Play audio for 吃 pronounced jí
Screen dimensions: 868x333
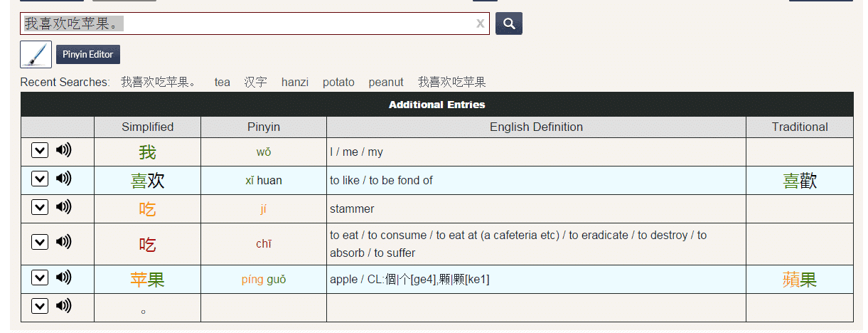point(64,207)
